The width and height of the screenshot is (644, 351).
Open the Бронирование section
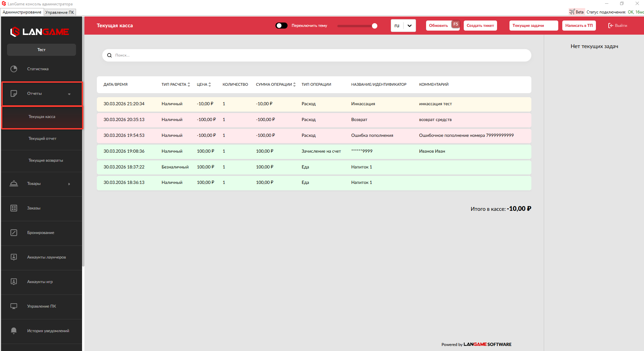[x=42, y=233]
